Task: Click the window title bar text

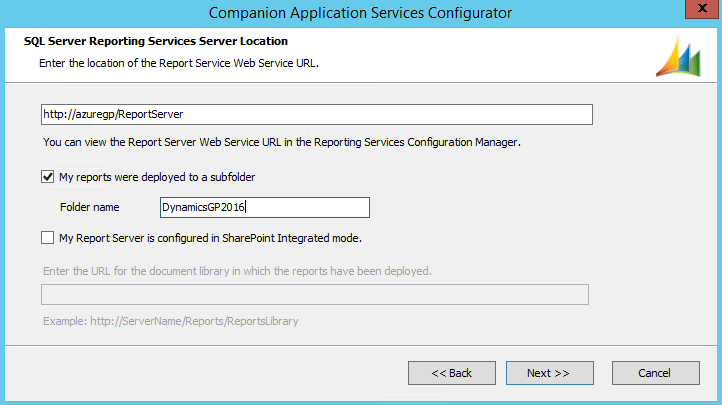Action: click(361, 13)
